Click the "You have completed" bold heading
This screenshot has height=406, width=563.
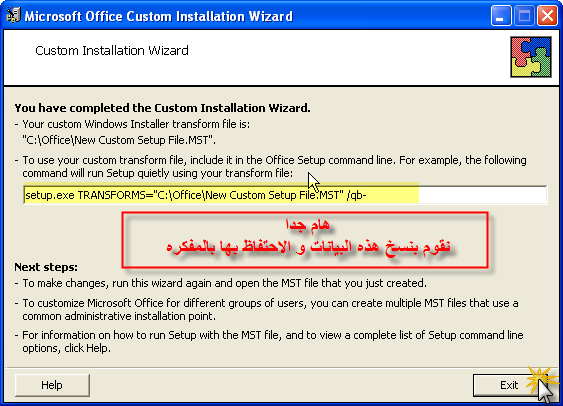[x=162, y=108]
